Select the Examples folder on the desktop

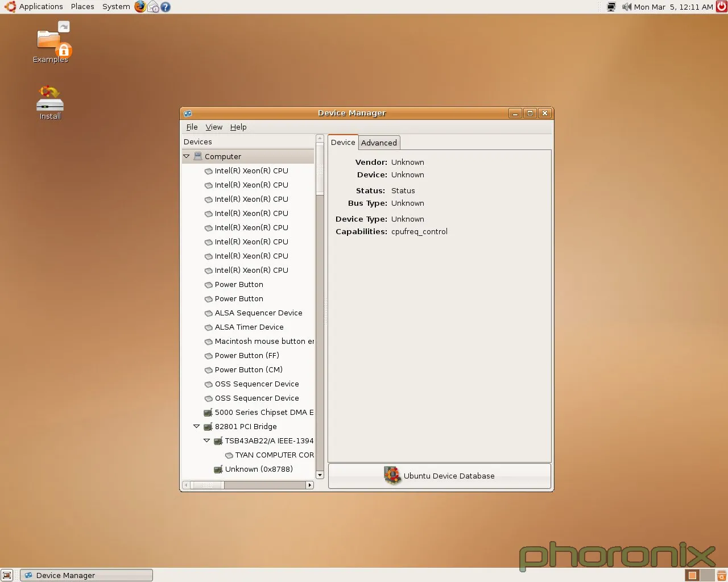tap(50, 42)
